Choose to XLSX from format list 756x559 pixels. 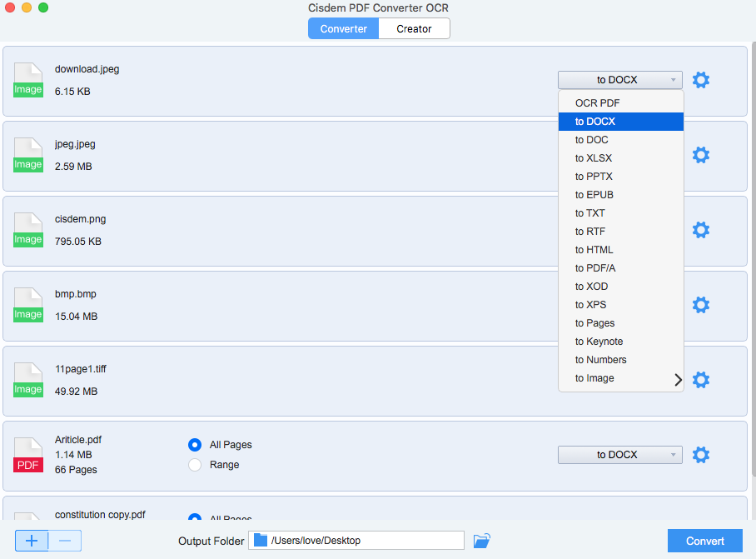pos(621,158)
